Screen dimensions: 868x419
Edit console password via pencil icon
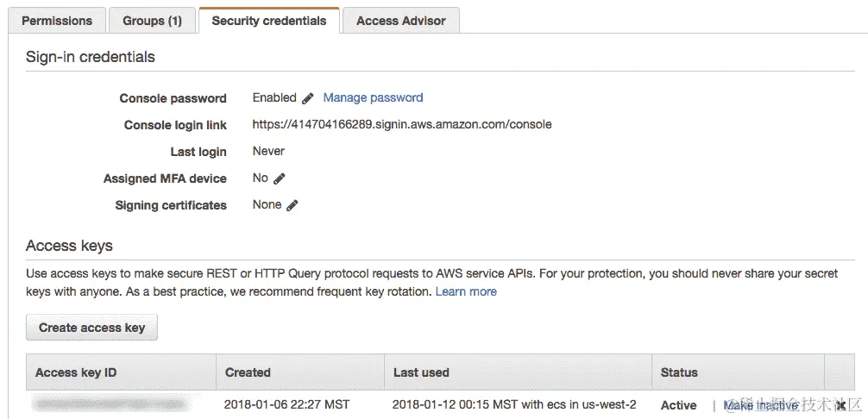tap(307, 98)
